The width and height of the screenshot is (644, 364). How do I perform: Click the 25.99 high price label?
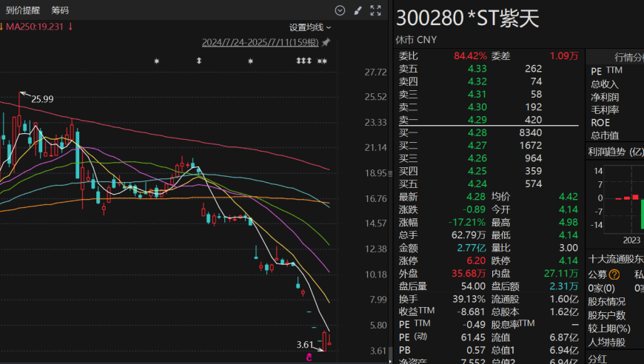(x=42, y=99)
